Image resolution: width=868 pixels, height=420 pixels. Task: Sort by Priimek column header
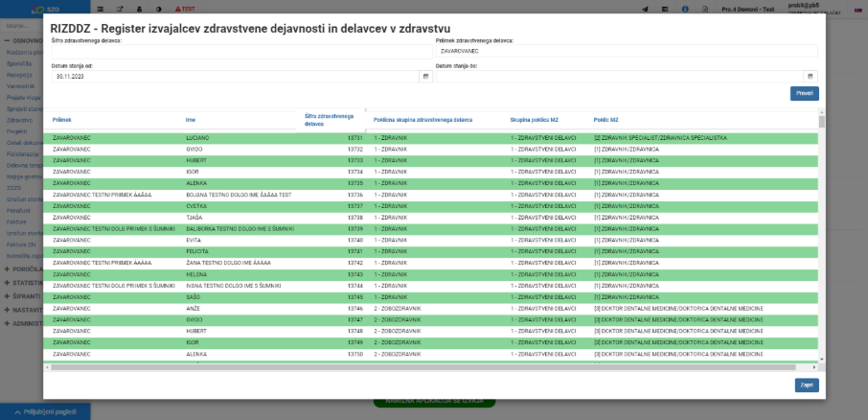62,120
